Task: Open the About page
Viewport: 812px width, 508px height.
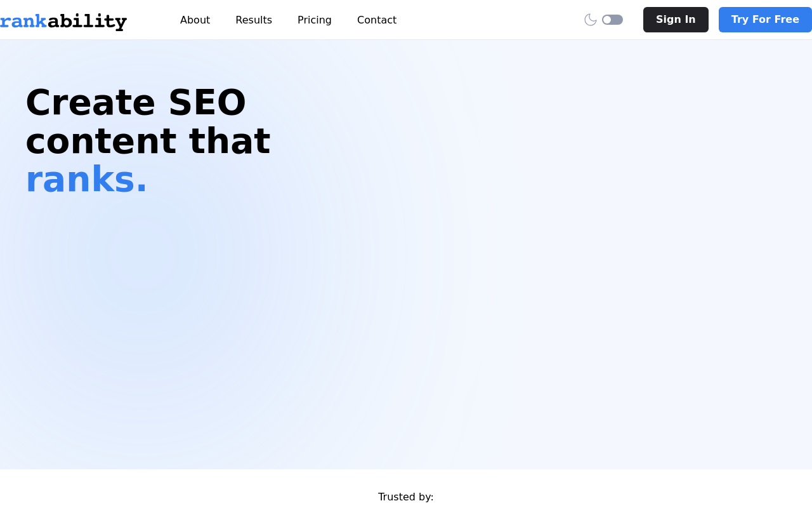Action: click(195, 20)
